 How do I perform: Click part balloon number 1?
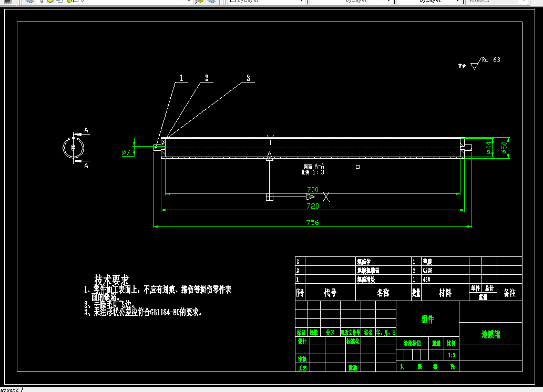[x=181, y=78]
